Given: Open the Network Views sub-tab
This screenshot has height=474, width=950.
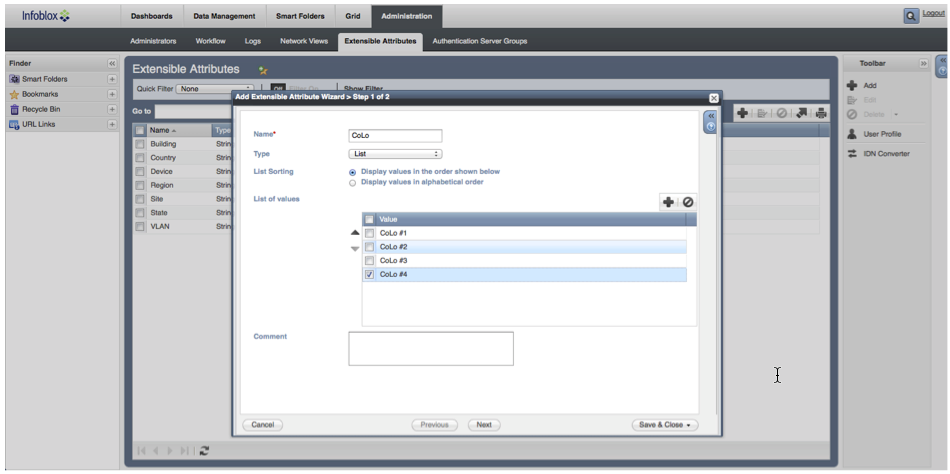Looking at the screenshot, I should pos(304,41).
